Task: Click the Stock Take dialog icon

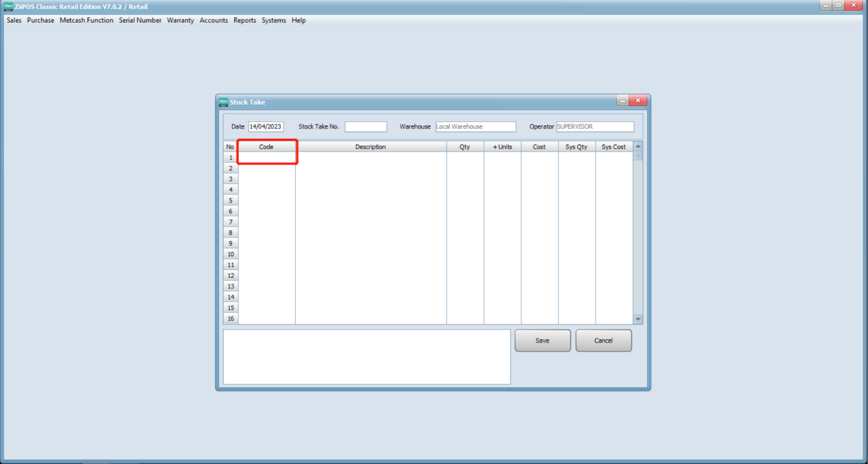Action: pyautogui.click(x=223, y=101)
